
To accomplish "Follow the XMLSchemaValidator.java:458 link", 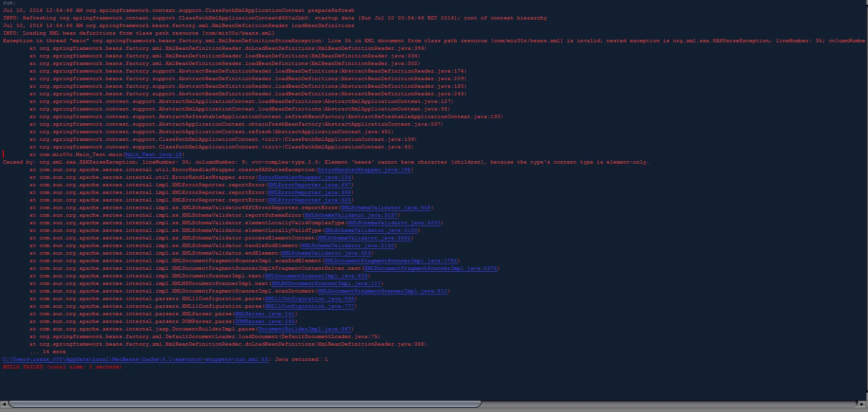I will pos(386,208).
